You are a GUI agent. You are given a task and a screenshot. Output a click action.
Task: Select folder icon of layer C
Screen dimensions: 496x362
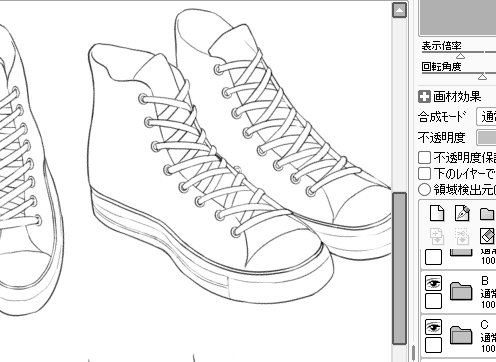tap(461, 335)
